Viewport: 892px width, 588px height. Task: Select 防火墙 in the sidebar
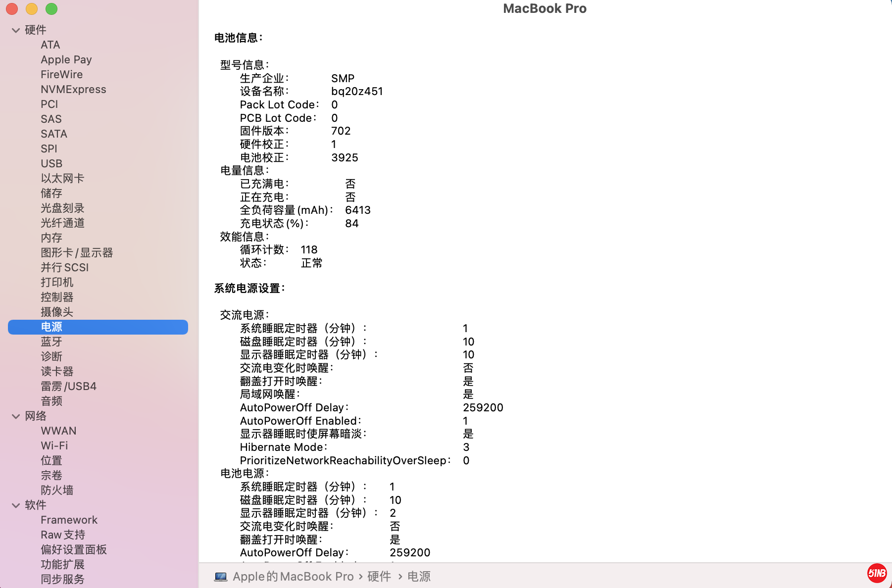[57, 490]
